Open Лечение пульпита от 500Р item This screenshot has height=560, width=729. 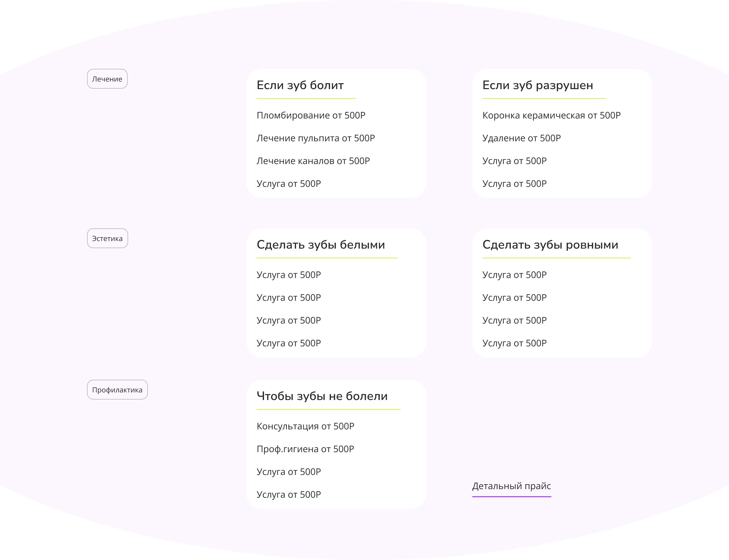316,138
